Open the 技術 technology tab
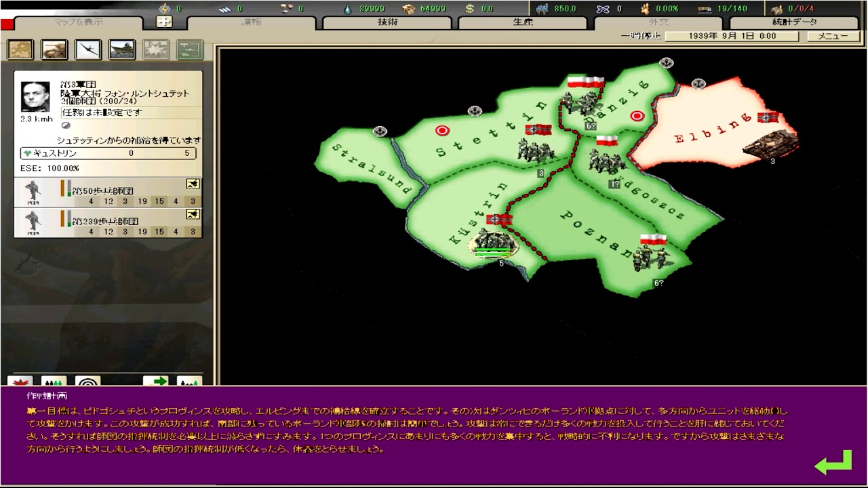Screen dimensions: 868x488 tap(387, 22)
